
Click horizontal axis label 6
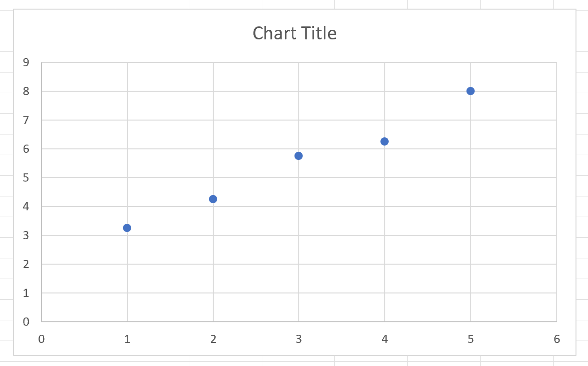(x=557, y=339)
